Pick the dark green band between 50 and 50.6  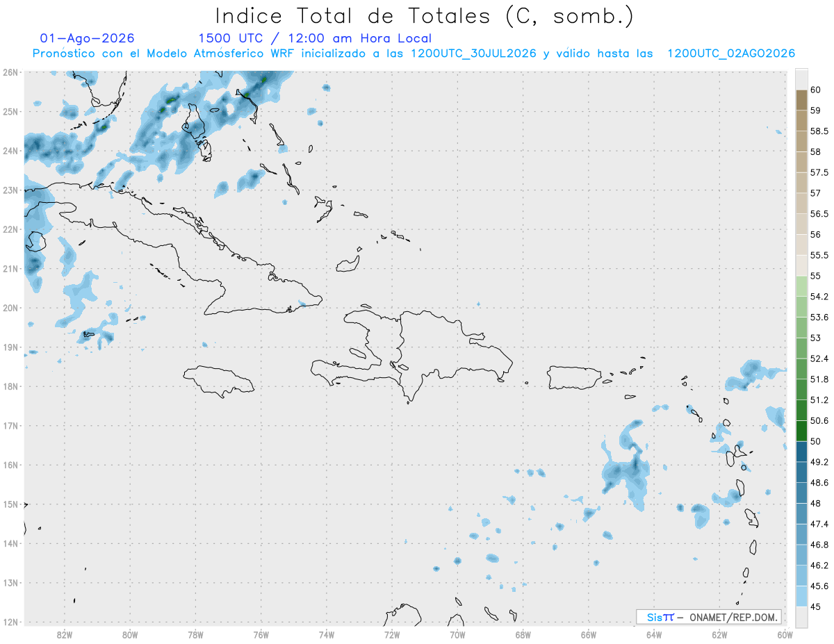[x=801, y=431]
